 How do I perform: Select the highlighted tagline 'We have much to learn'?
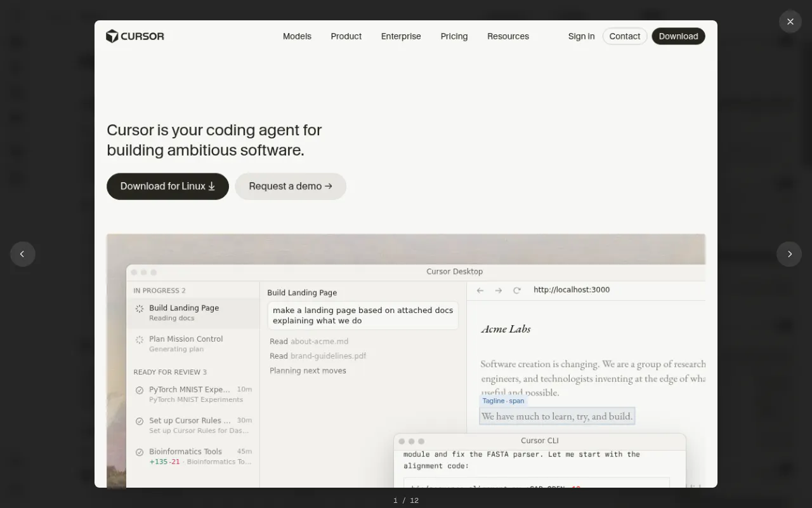(x=557, y=417)
